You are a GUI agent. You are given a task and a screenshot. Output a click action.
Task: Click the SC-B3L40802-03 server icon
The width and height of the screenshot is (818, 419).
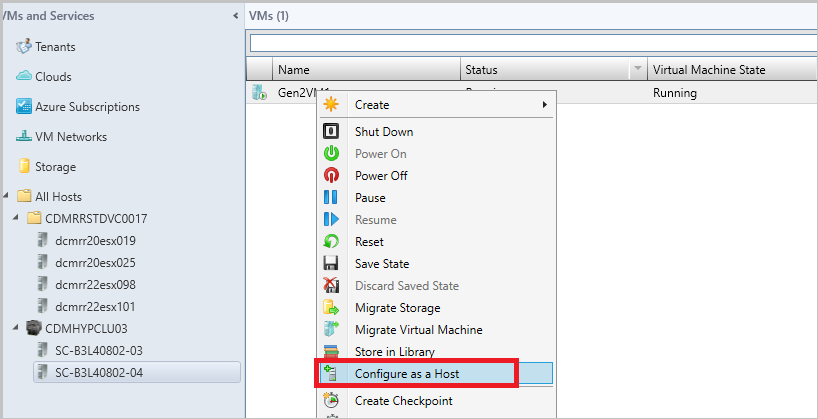(x=43, y=350)
